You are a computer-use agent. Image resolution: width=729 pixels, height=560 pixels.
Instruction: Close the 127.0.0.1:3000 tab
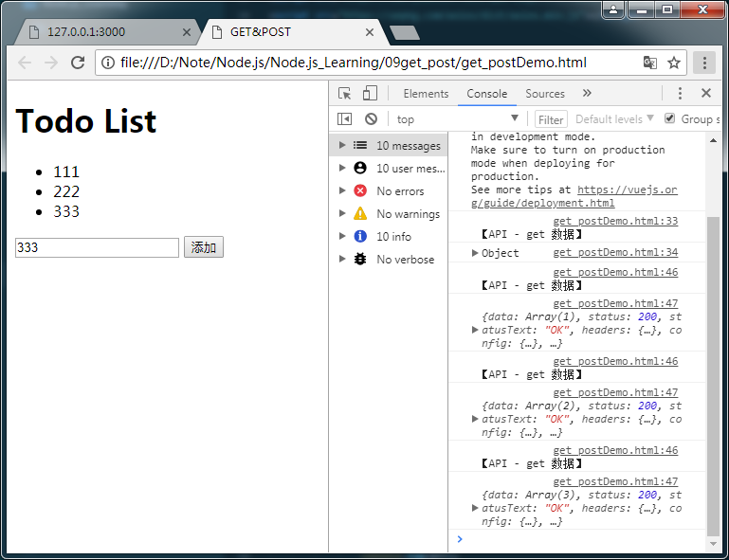pos(187,32)
